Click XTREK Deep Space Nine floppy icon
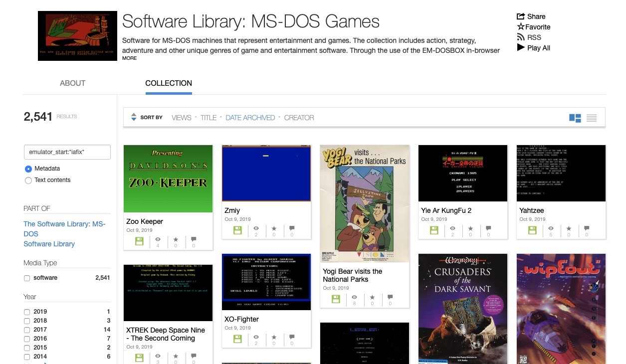 [139, 358]
